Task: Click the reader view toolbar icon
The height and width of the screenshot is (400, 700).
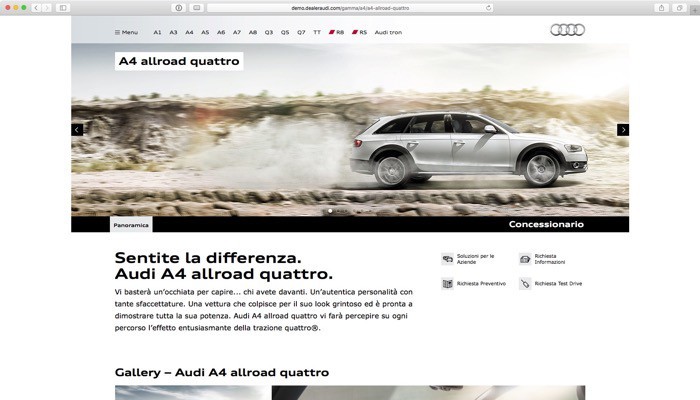Action: tap(196, 8)
